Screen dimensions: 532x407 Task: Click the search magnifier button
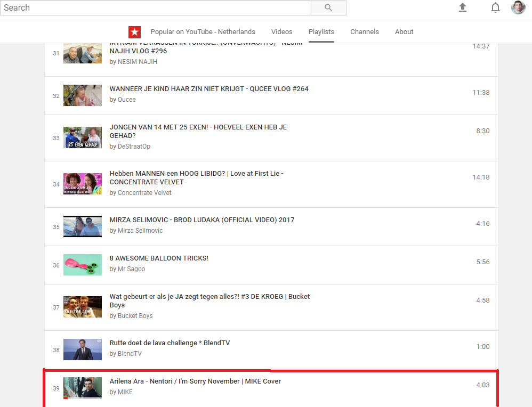(x=328, y=7)
